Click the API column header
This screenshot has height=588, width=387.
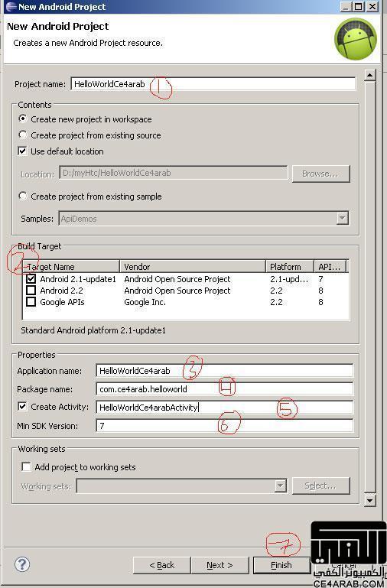coord(330,267)
